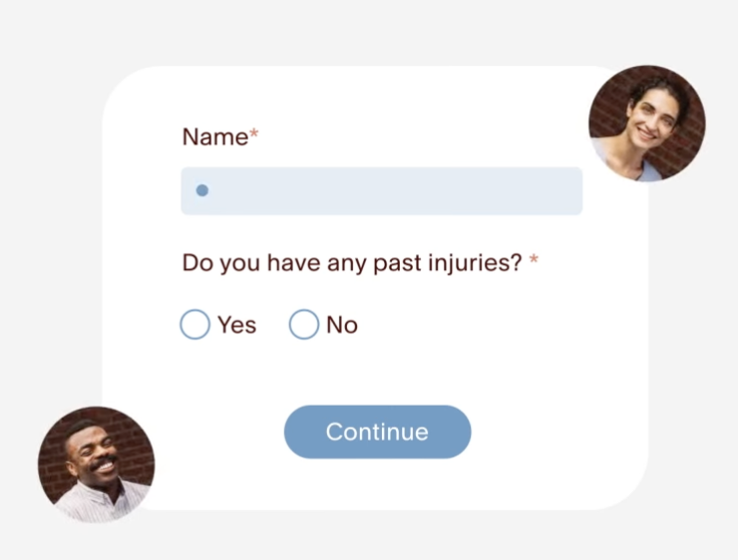This screenshot has width=738, height=560.
Task: Click the "No" option label text
Action: pyautogui.click(x=342, y=326)
